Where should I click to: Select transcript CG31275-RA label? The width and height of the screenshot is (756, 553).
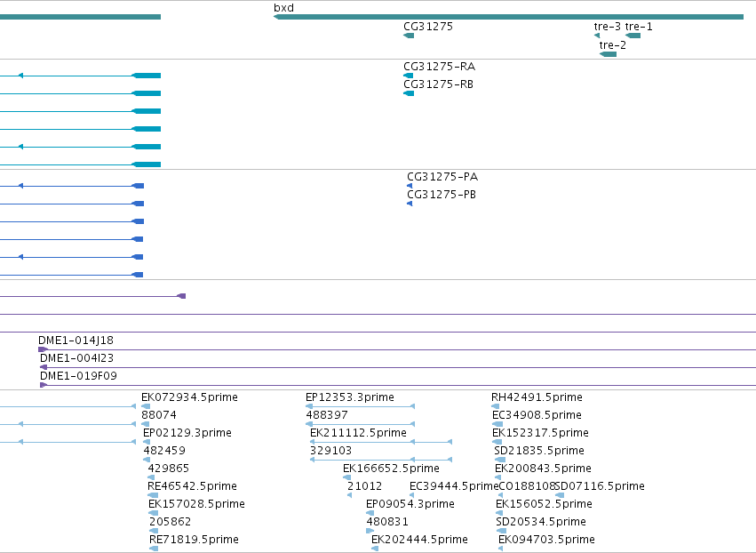pos(439,66)
